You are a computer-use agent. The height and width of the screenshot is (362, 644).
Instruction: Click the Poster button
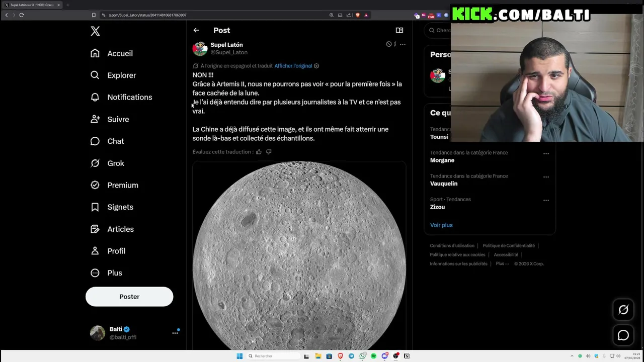tap(129, 297)
